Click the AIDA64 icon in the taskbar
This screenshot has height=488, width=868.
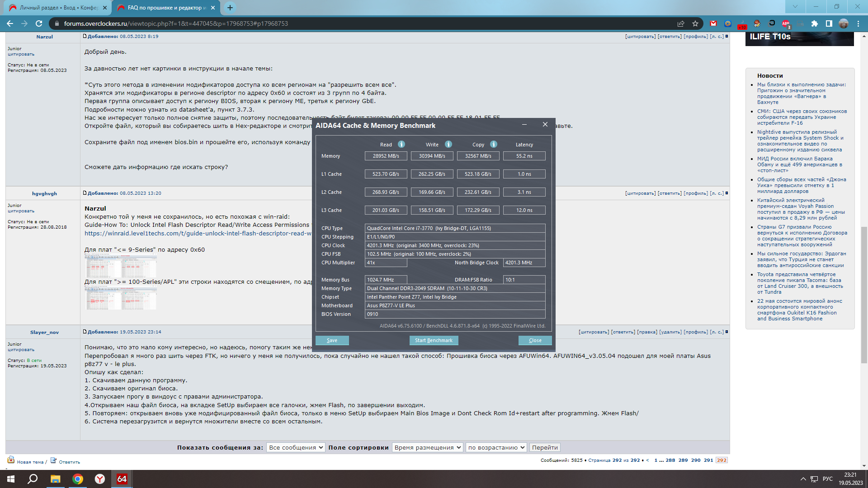[x=122, y=479]
